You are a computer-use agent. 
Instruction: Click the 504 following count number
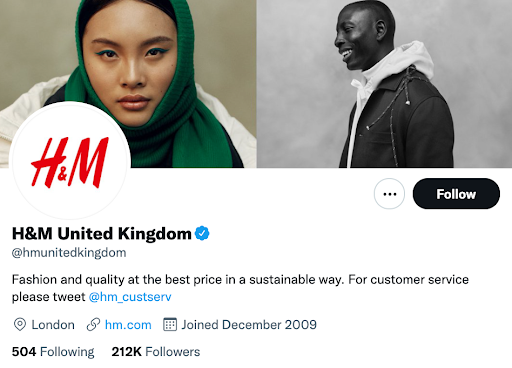coord(24,352)
